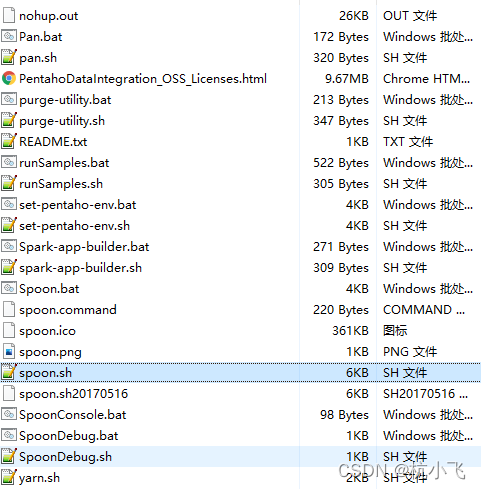
Task: Click the spoon.command file icon
Action: (9, 309)
